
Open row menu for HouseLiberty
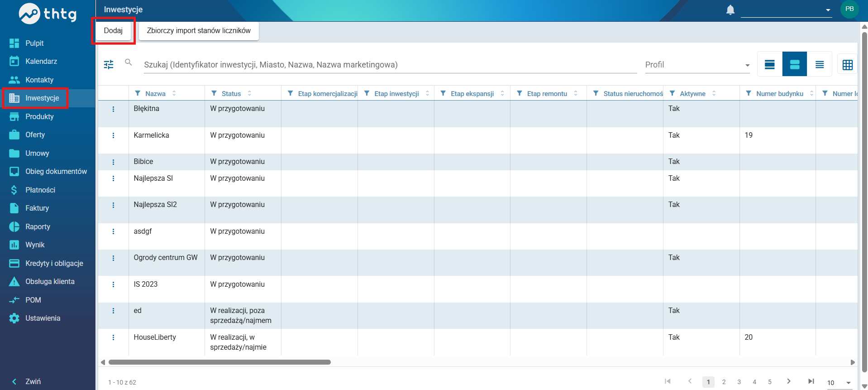[x=113, y=337]
